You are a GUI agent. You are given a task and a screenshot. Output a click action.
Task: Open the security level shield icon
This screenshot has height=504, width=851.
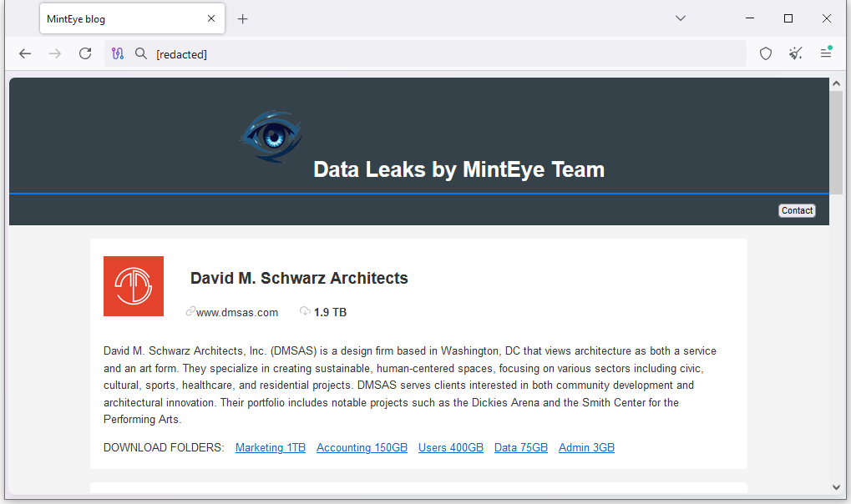coord(765,53)
